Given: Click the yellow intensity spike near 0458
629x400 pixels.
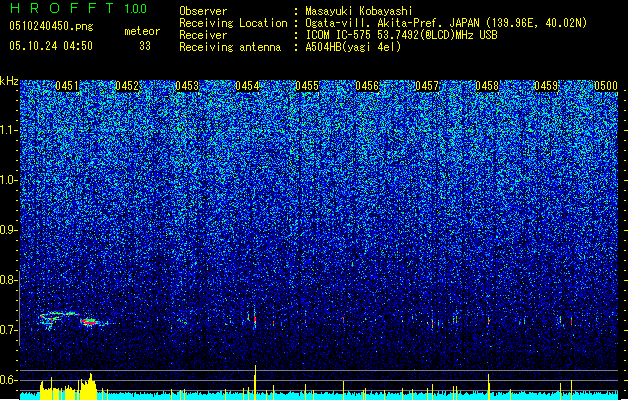Looking at the screenshot, I should pyautogui.click(x=488, y=387).
